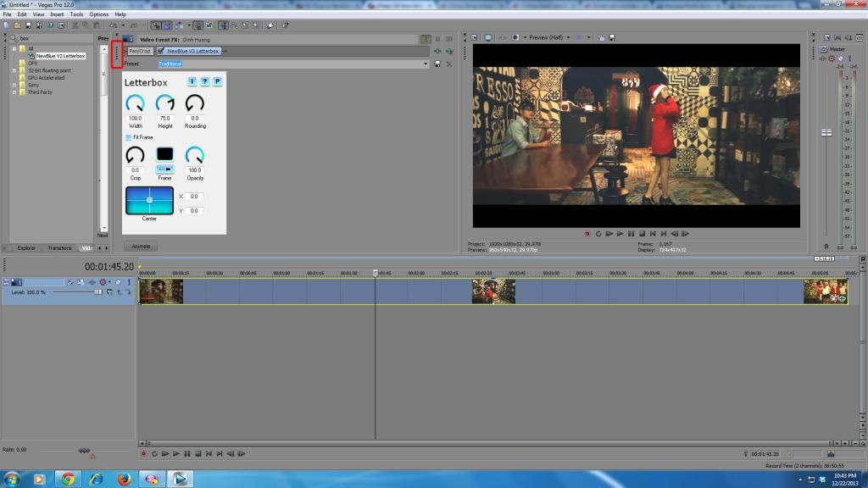Screen dimensions: 868x488
Task: Click the Undo arrow in toolbar
Action: pyautogui.click(x=113, y=25)
